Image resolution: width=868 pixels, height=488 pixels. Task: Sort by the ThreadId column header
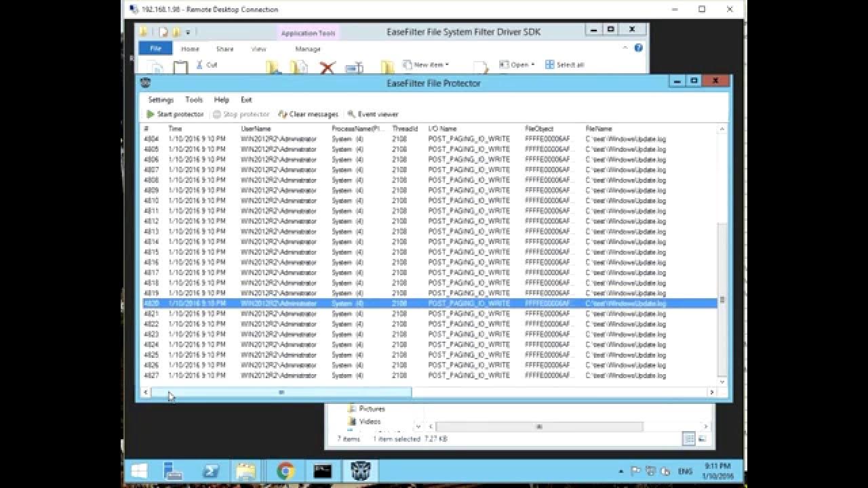pyautogui.click(x=405, y=129)
